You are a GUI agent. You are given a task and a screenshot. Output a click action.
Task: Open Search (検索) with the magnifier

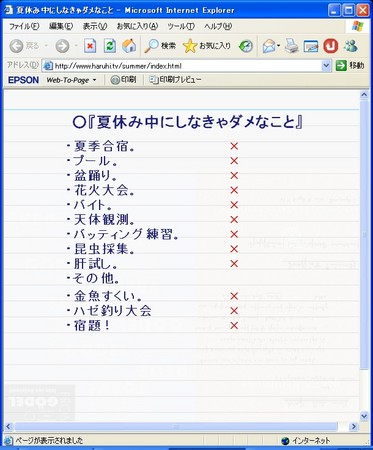point(160,46)
